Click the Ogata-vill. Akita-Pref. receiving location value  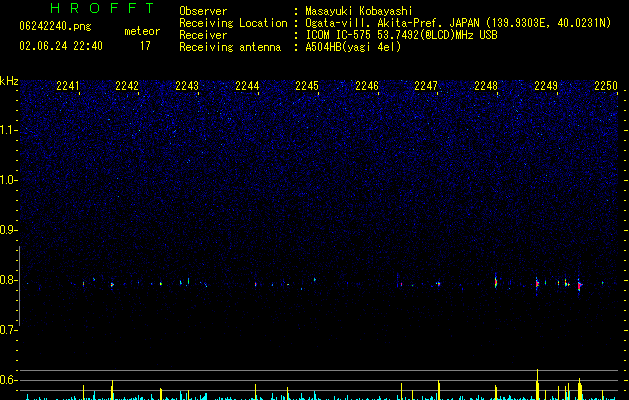(458, 23)
